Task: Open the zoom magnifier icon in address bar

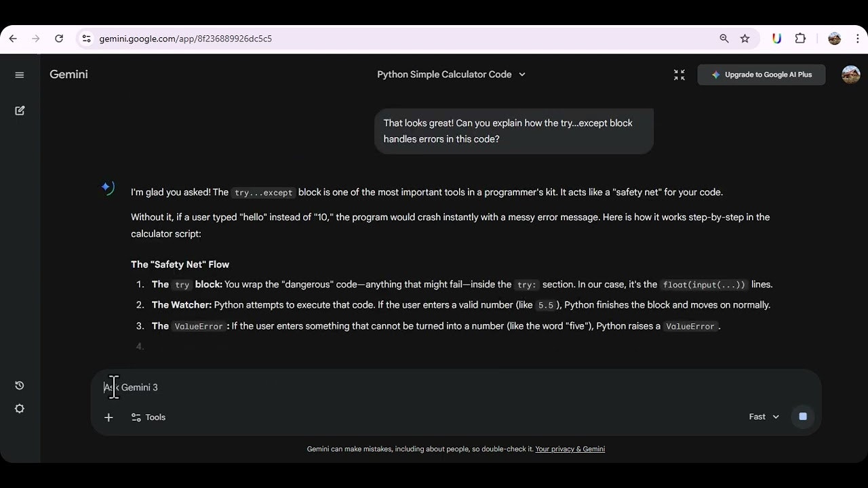Action: pyautogui.click(x=724, y=39)
